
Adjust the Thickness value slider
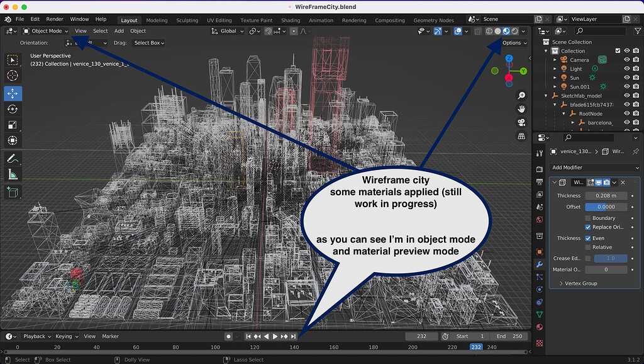pos(606,196)
